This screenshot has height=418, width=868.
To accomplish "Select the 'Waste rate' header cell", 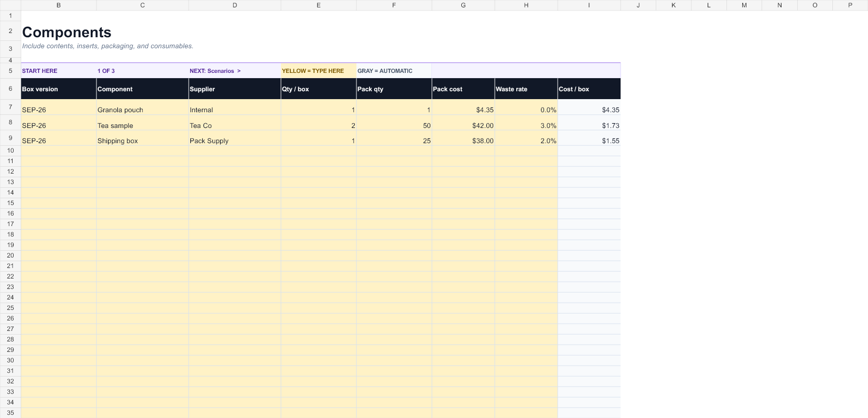I will pyautogui.click(x=526, y=89).
